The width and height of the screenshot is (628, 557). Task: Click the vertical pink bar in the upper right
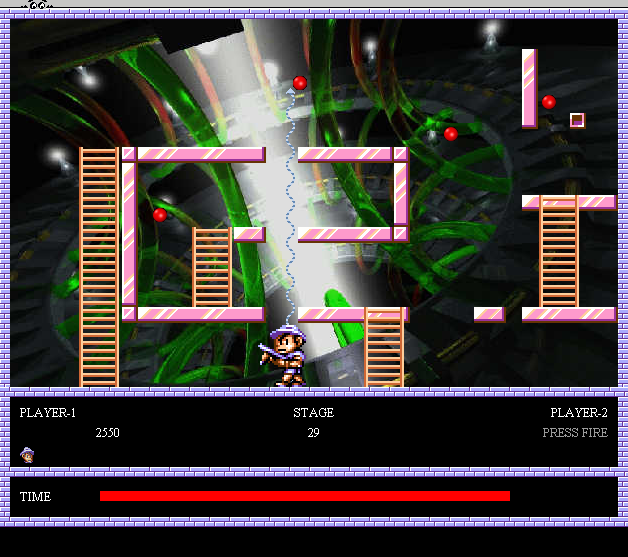(x=529, y=89)
